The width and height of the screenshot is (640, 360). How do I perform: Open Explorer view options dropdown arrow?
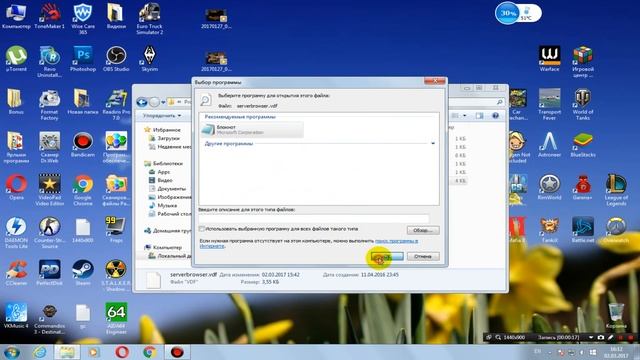464,116
